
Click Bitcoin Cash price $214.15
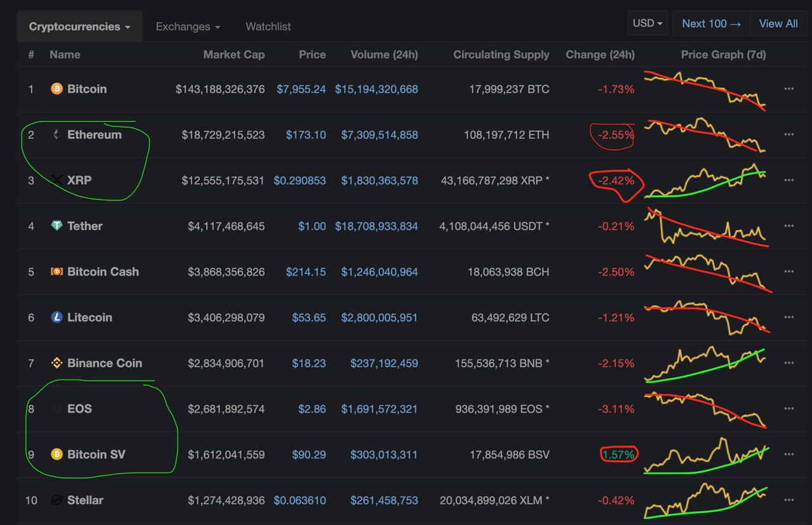coord(306,271)
